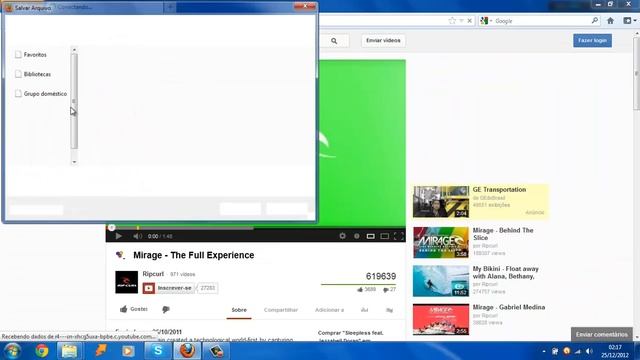Open Windows Explorer from the taskbar
The width and height of the screenshot is (640, 360).
pyautogui.click(x=69, y=351)
